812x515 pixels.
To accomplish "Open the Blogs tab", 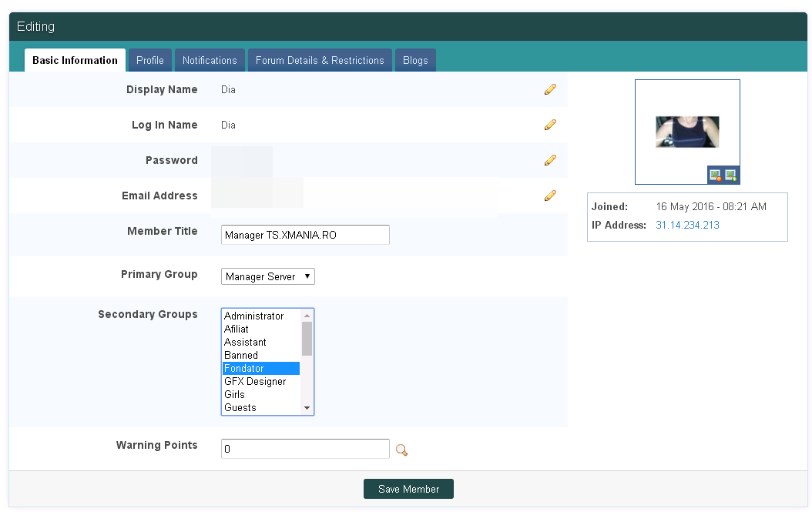I will [x=415, y=60].
